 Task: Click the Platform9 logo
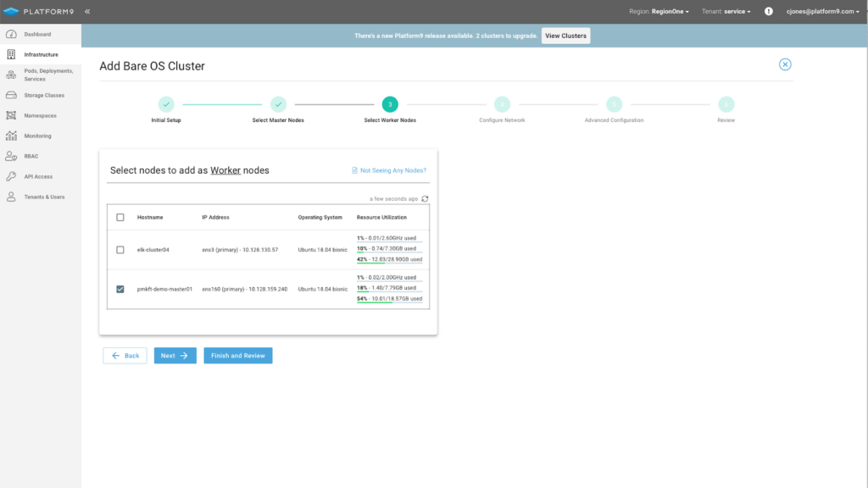click(38, 12)
